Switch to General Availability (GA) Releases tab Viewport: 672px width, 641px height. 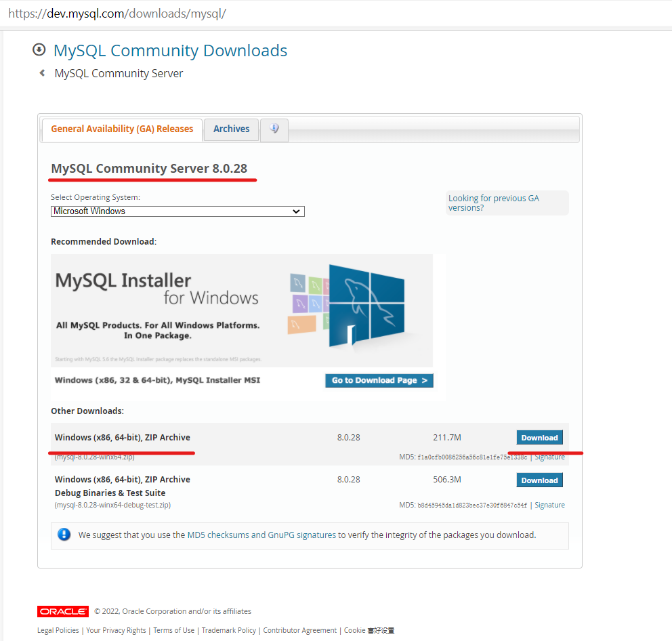click(122, 129)
